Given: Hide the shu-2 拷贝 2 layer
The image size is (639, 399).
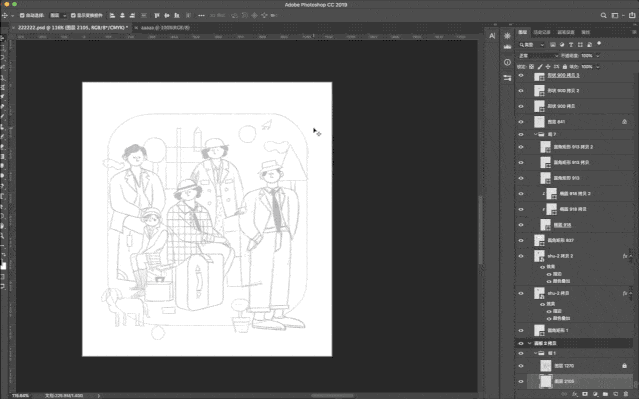Looking at the screenshot, I should point(521,256).
